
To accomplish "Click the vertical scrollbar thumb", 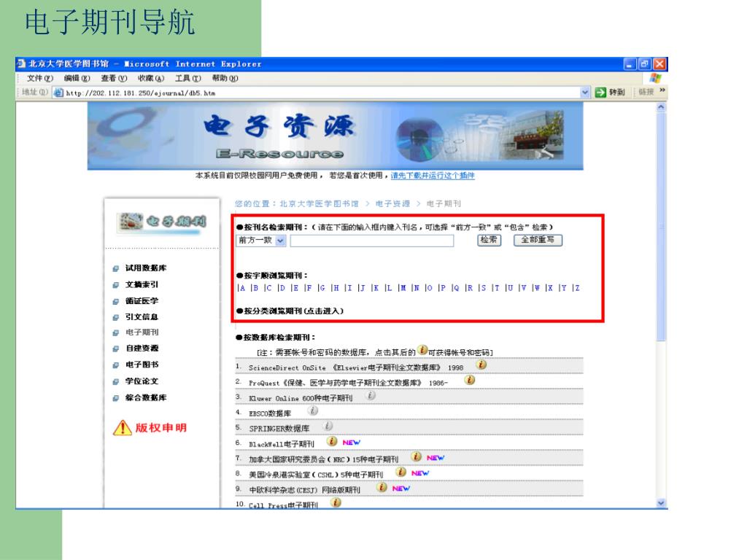I will (x=660, y=226).
